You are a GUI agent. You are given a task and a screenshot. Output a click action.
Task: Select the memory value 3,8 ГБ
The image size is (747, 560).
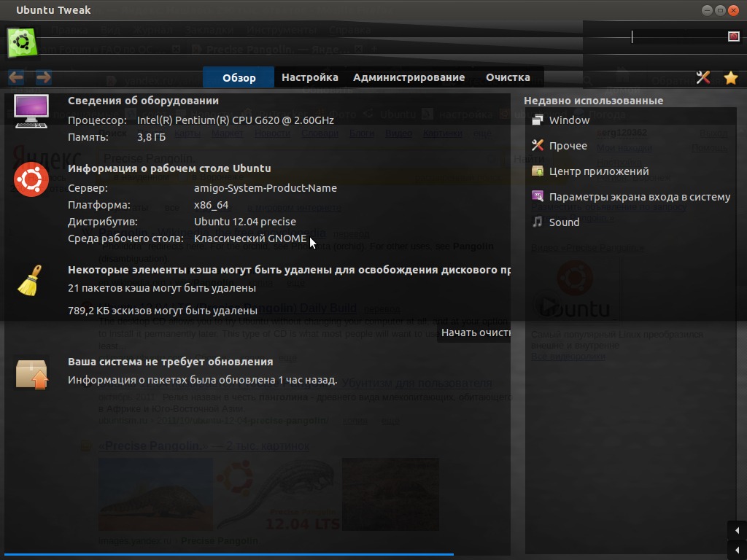click(x=151, y=137)
